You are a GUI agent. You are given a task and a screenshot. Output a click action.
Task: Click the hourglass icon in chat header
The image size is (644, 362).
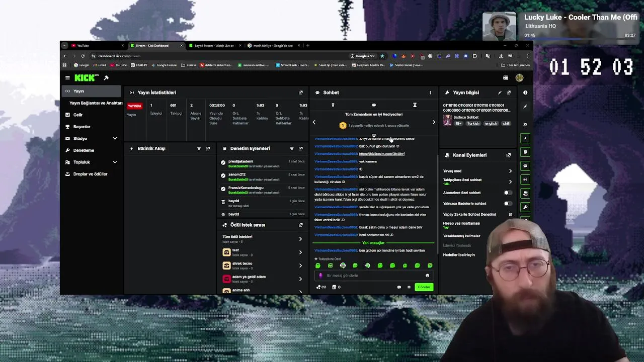415,105
